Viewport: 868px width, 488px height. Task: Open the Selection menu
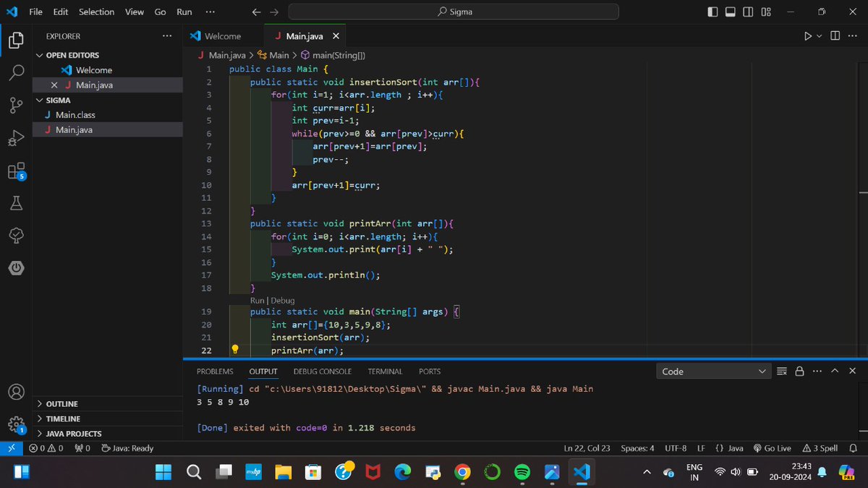pyautogui.click(x=96, y=12)
